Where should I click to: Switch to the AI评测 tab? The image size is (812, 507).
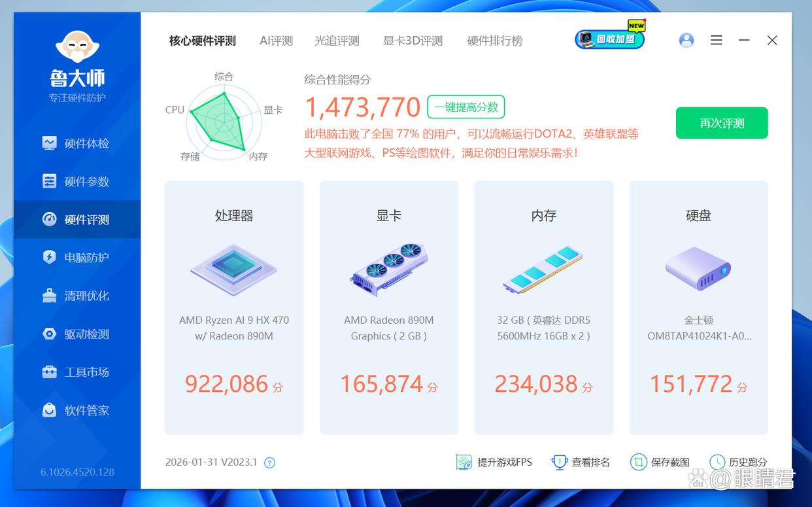276,41
